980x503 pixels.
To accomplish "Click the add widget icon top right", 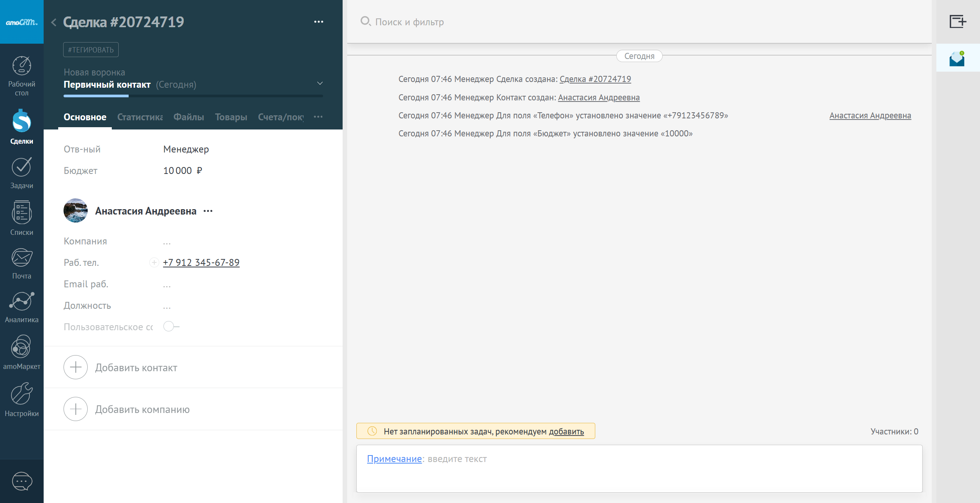I will pos(957,21).
